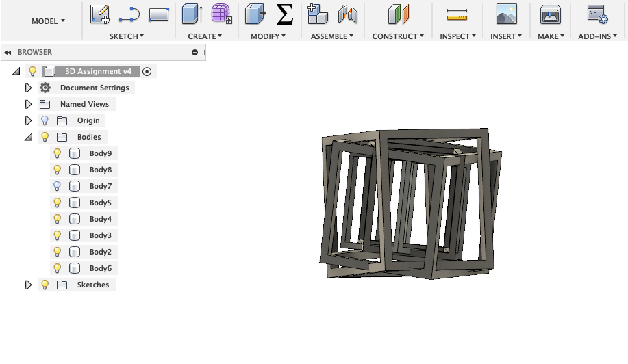Click the 3D frame model in viewport

[410, 203]
